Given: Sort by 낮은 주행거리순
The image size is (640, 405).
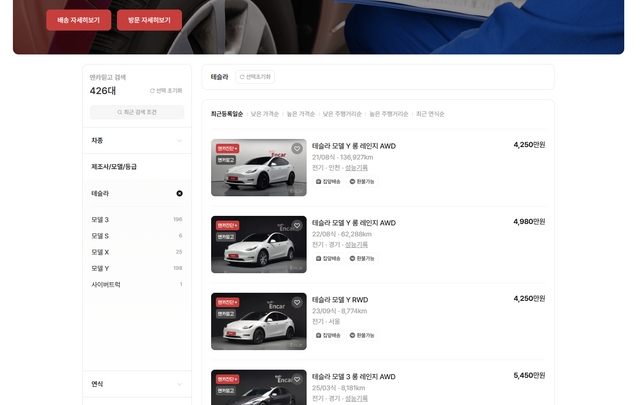Looking at the screenshot, I should pyautogui.click(x=342, y=114).
